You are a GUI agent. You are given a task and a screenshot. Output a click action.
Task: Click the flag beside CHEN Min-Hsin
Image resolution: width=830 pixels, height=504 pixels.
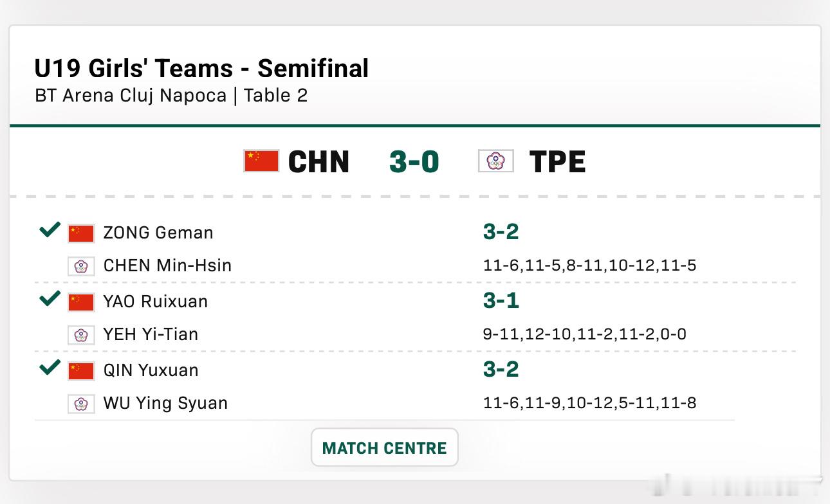[x=81, y=265]
